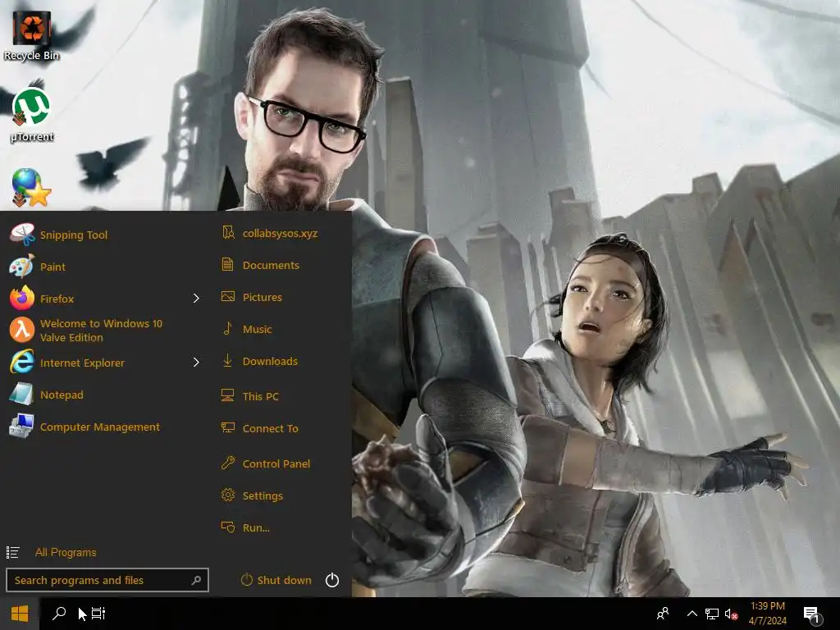840x630 pixels.
Task: Launch the µTorrent desktop shortcut
Action: point(32,115)
